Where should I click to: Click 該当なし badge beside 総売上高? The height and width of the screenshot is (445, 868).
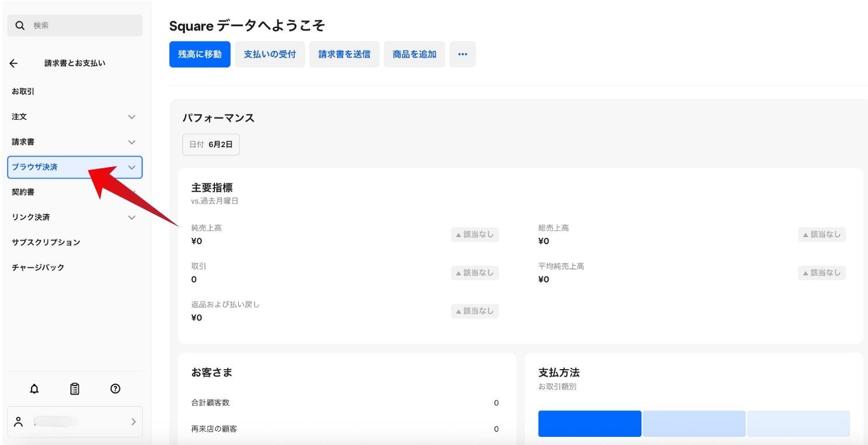(822, 235)
